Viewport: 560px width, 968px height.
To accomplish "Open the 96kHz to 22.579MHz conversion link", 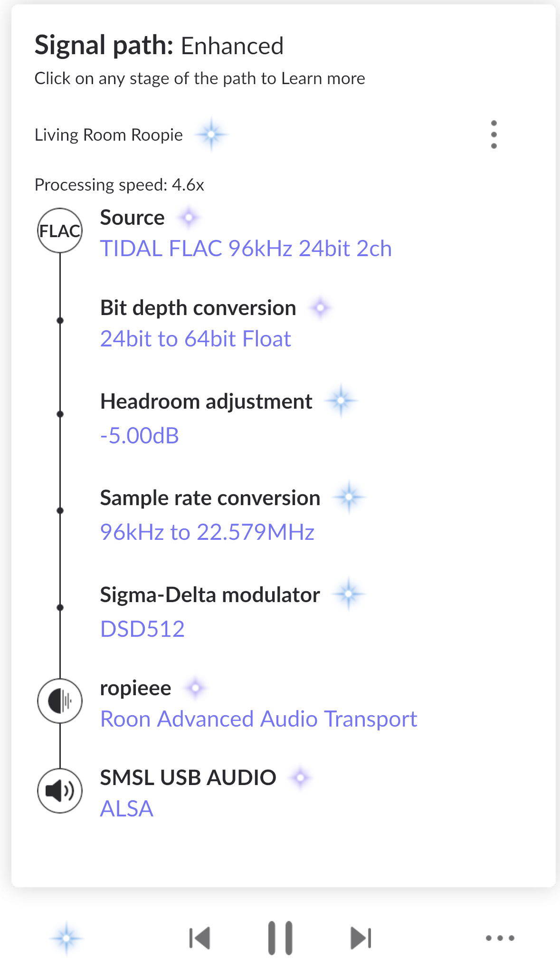I will [208, 532].
